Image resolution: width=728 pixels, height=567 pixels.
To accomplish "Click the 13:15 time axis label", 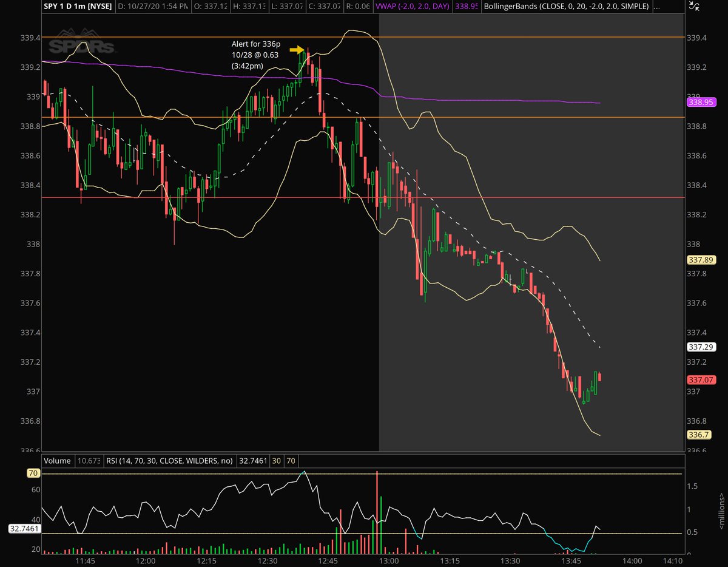I will coord(449,561).
